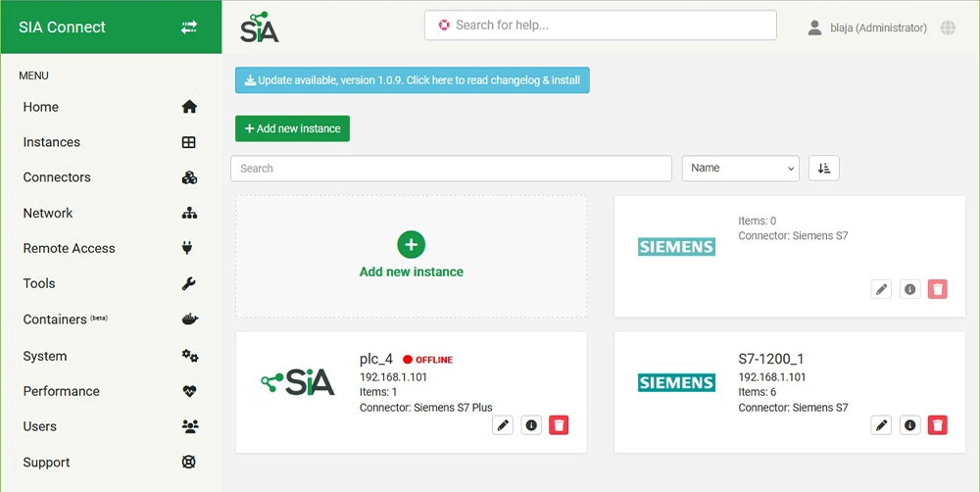The height and width of the screenshot is (492, 980).
Task: Click the Home house icon
Action: point(189,107)
